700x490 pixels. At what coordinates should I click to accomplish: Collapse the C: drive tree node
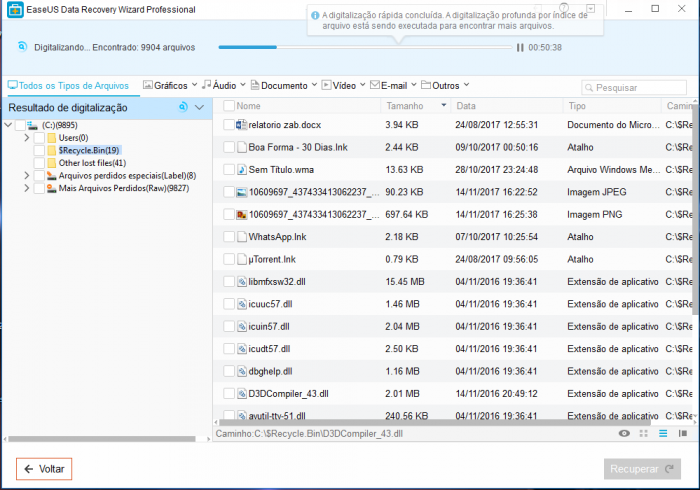(8, 125)
